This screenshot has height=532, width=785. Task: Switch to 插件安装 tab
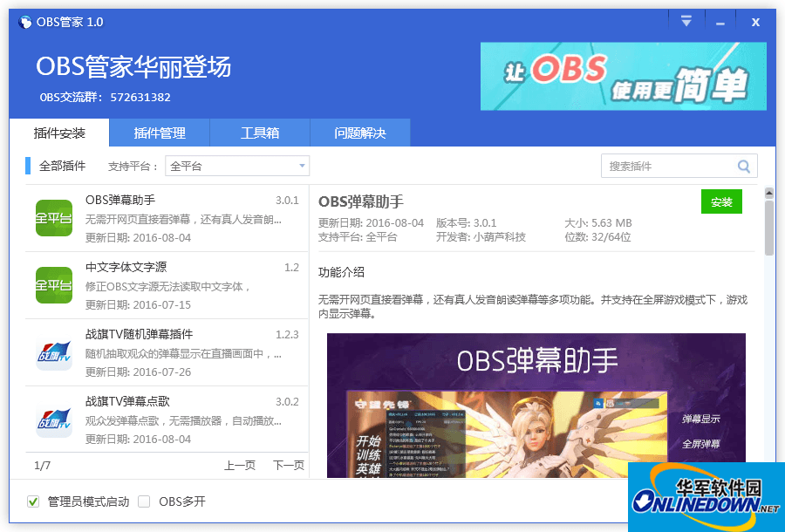coord(59,133)
